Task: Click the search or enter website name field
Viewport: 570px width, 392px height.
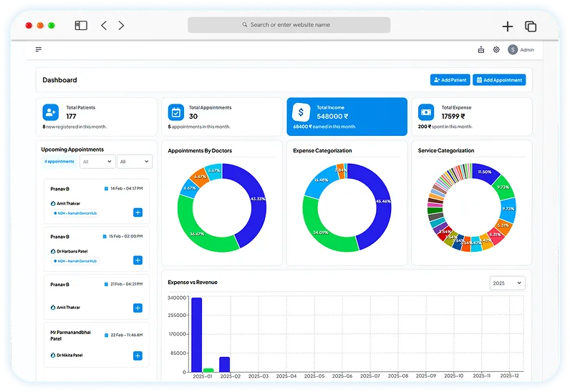Action: pos(289,25)
